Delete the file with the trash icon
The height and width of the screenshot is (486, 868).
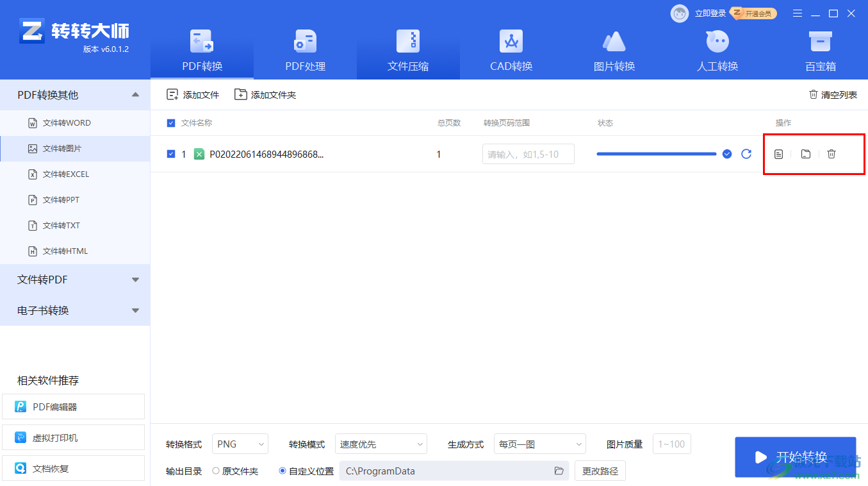[831, 154]
